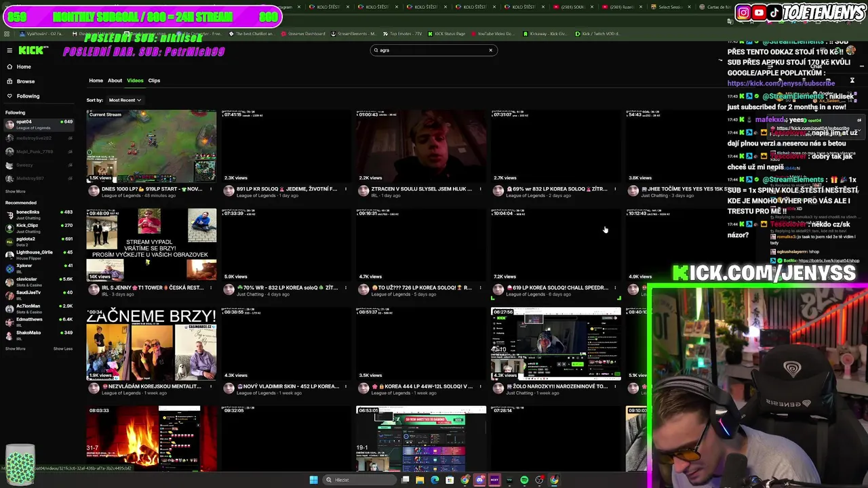Click the Kick logo
868x488 pixels.
coord(33,50)
